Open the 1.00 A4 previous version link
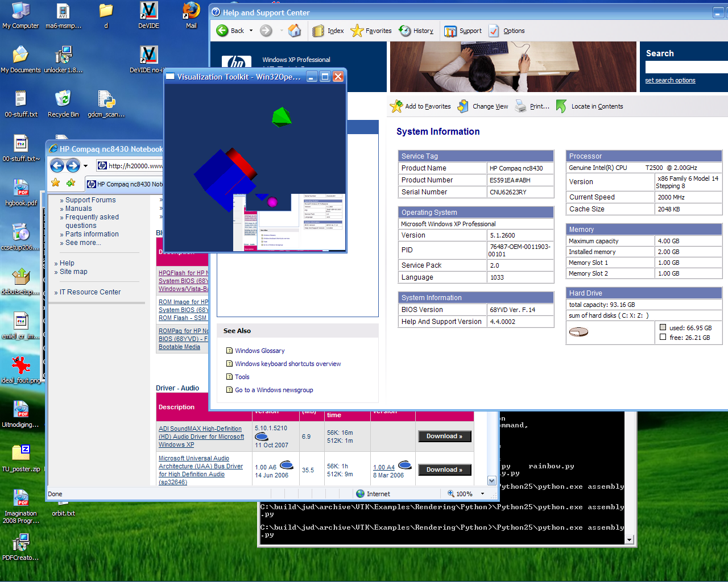Screen dimensions: 728x582 click(384, 467)
